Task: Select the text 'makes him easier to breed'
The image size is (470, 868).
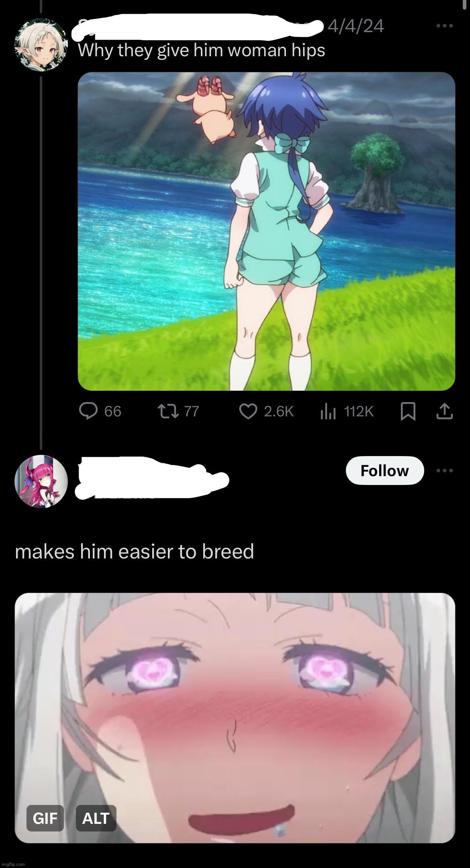Action: point(135,551)
